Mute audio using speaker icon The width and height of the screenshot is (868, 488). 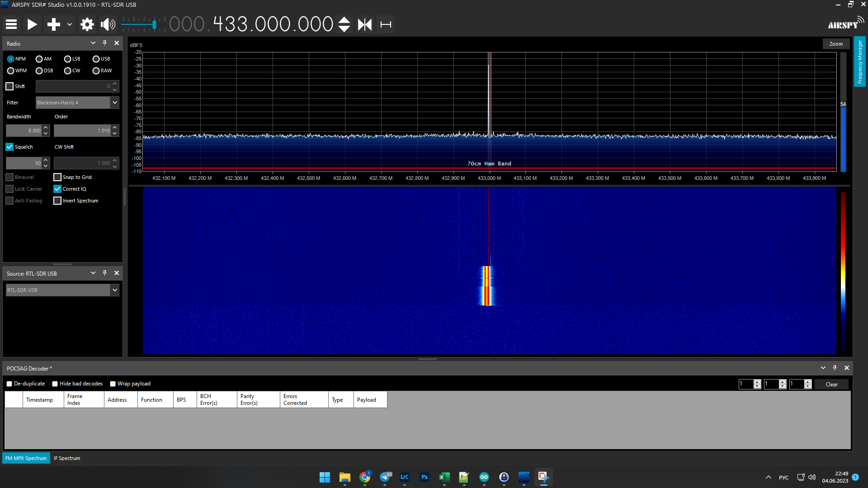(x=108, y=24)
